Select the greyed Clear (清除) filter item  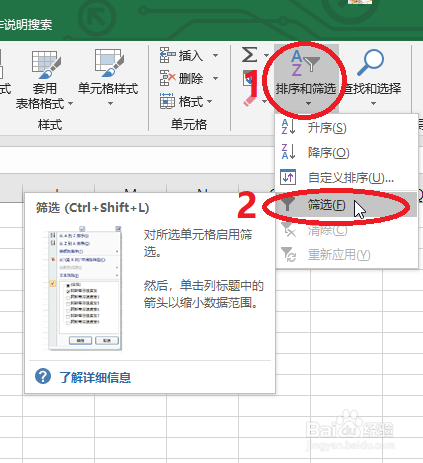[346, 230]
